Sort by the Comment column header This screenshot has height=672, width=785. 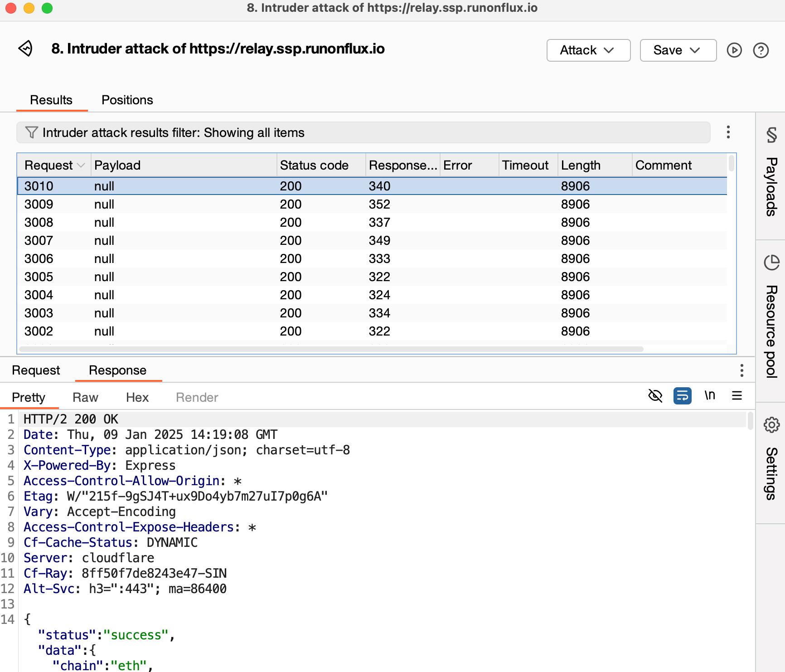679,165
